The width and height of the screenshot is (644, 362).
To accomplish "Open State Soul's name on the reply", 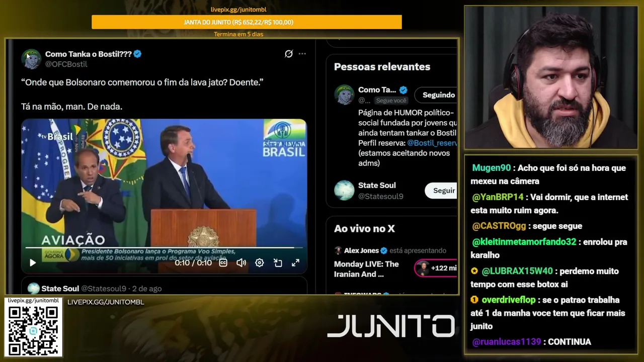I will (x=60, y=289).
